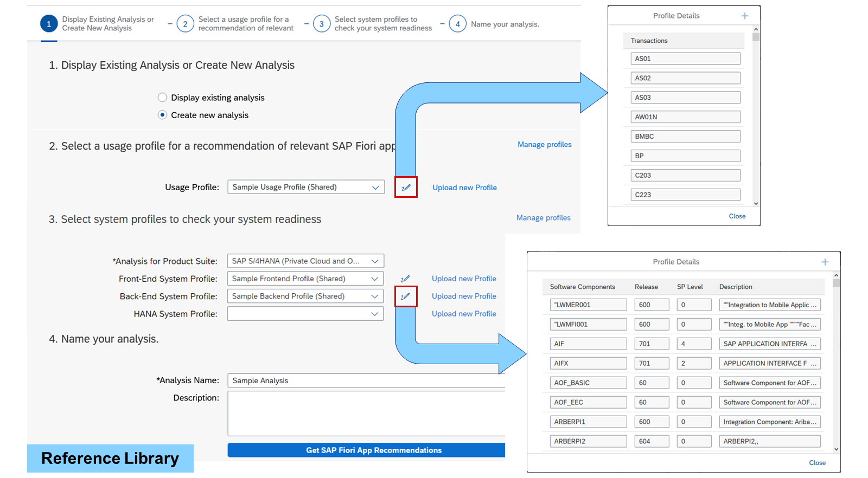Click SAP APPLICATION INTERFA description field
This screenshot has height=478, width=868.
point(770,344)
